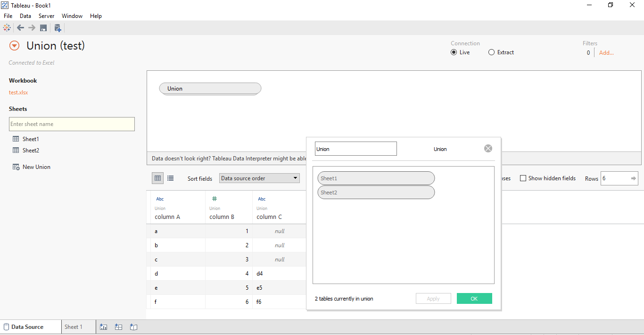Switch to the grid preview view icon
The image size is (644, 335).
pyautogui.click(x=158, y=178)
